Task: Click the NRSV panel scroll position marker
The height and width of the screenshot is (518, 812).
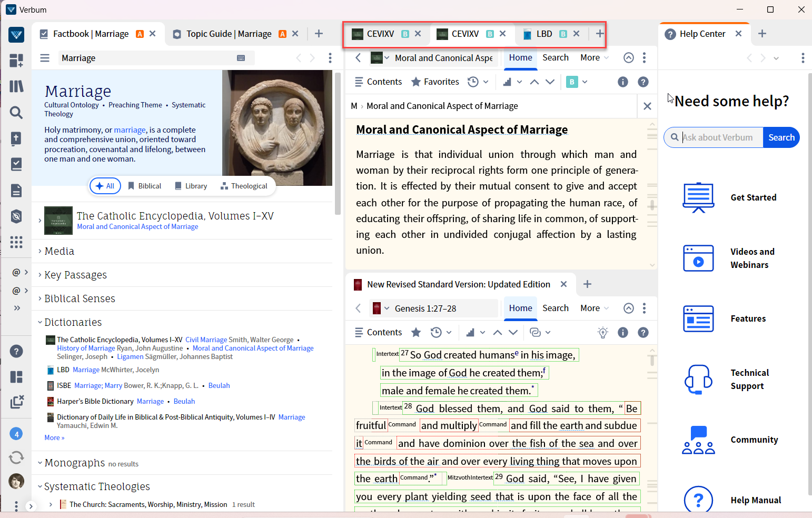Action: 652,361
